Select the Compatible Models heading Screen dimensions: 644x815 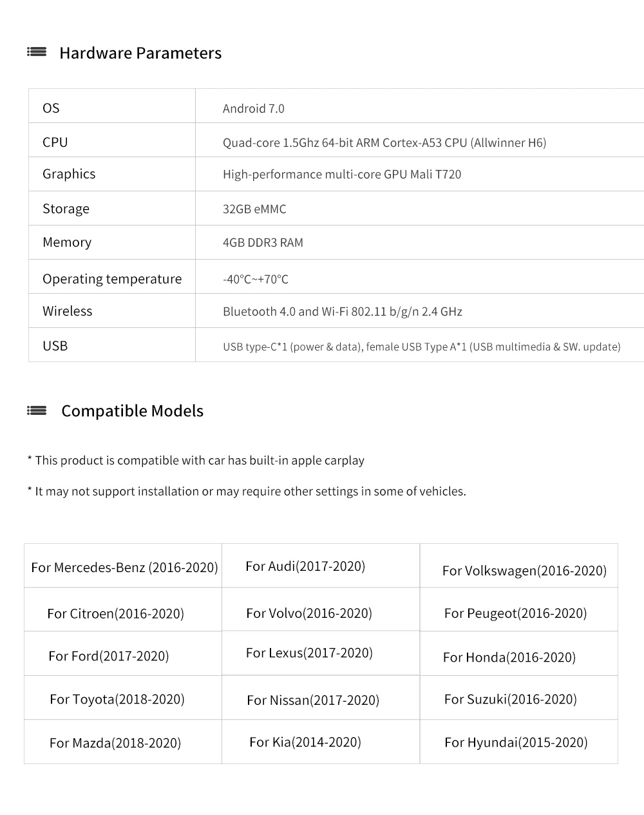(132, 411)
